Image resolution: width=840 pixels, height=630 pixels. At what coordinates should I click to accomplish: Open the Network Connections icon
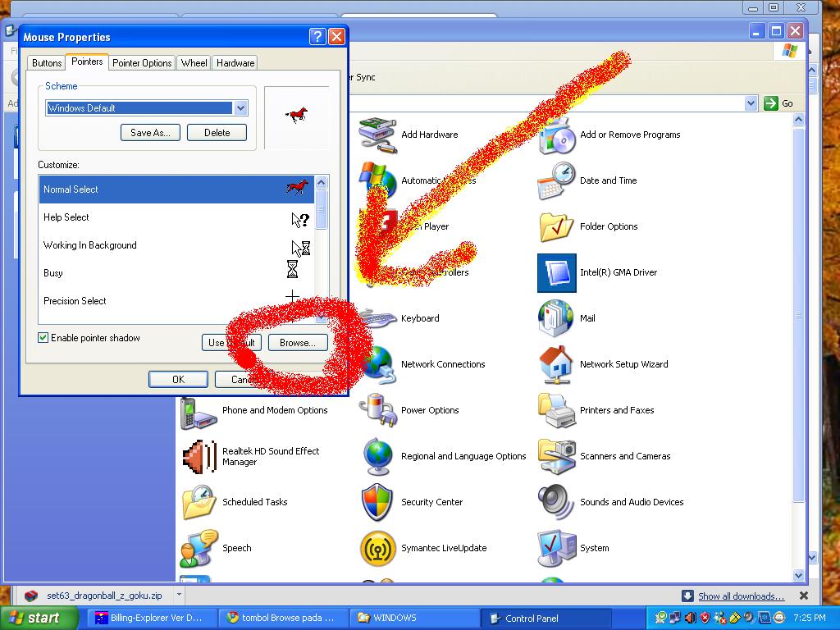point(379,366)
